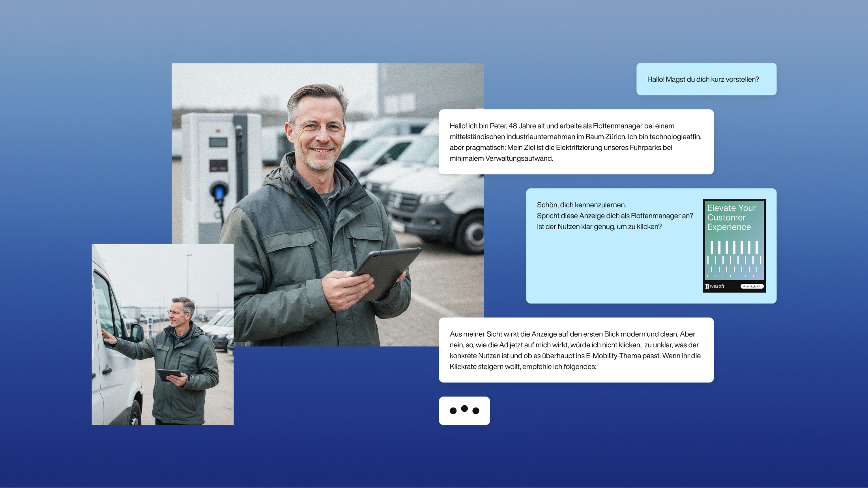Click the middle dot of typing indicator
Viewport: 868px width, 488px height.
[x=464, y=409]
